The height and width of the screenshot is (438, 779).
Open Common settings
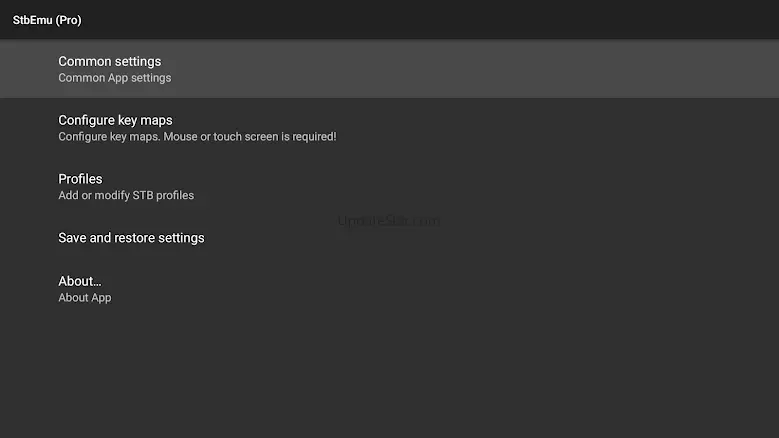[109, 62]
